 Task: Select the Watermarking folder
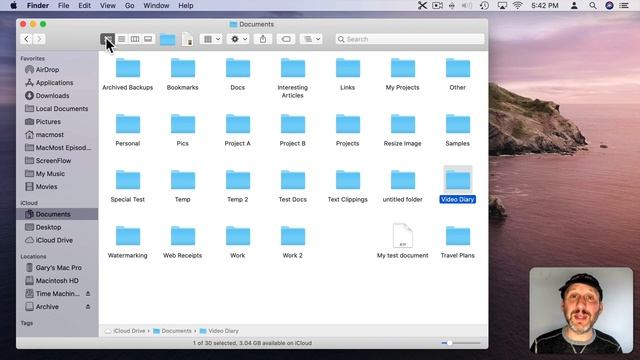point(128,242)
